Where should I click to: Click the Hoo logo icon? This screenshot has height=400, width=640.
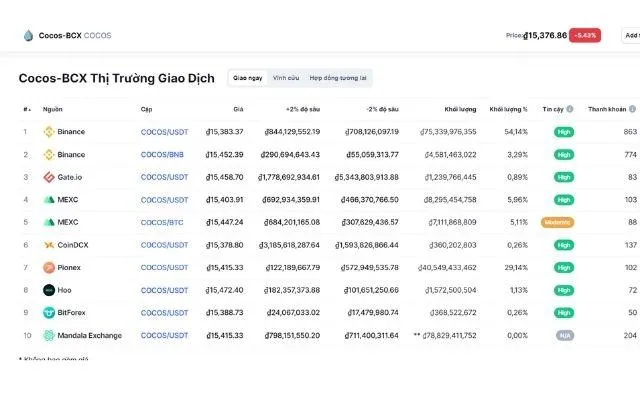click(x=49, y=290)
